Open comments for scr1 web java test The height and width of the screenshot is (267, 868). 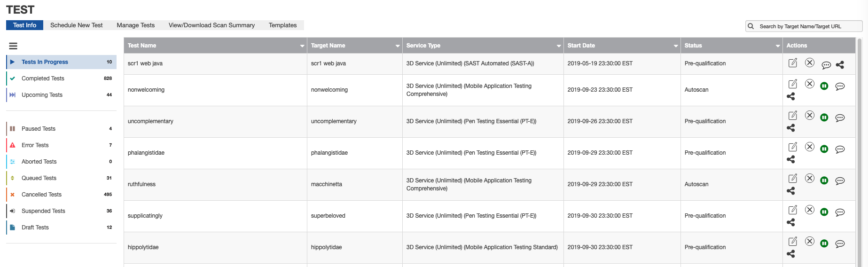point(826,65)
